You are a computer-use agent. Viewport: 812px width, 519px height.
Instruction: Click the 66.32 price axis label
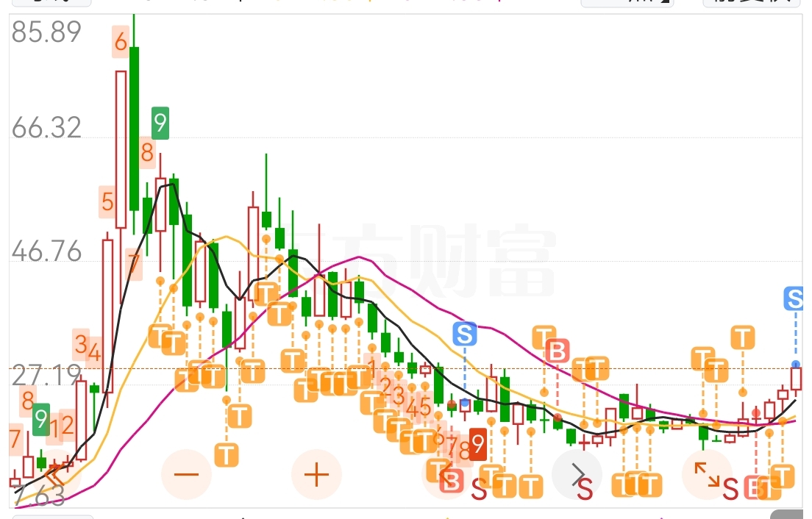pos(46,128)
